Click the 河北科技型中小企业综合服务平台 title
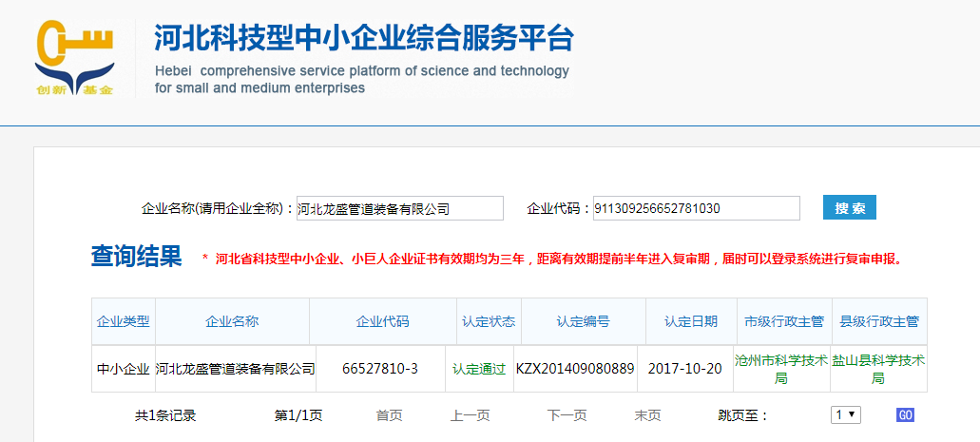This screenshot has width=980, height=442. click(x=364, y=38)
